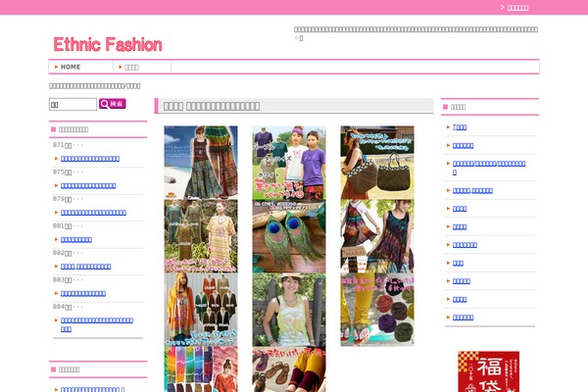588x392 pixels.
Task: Open the orange poncho and brown tops thumbnail
Action: (x=201, y=310)
